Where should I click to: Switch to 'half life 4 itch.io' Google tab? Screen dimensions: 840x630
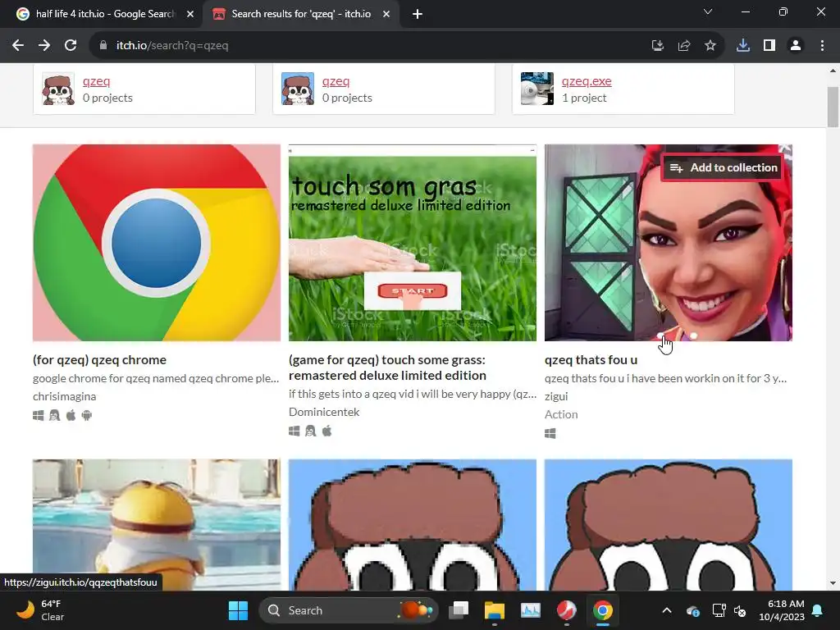pyautogui.click(x=105, y=14)
